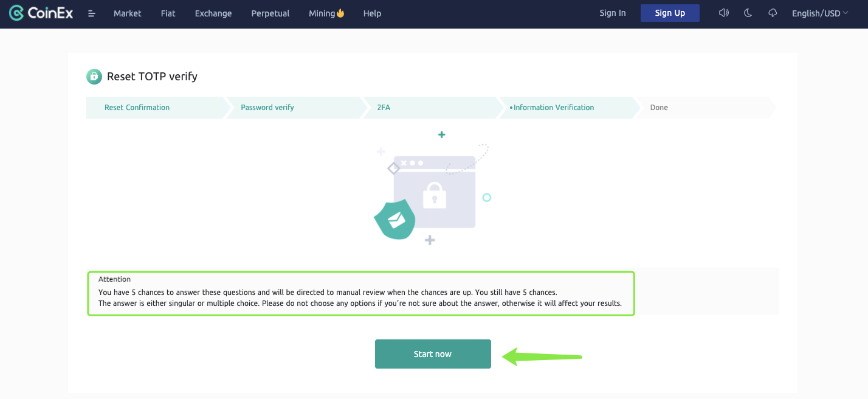
Task: Select the Reset Confirmation step
Action: coord(137,108)
